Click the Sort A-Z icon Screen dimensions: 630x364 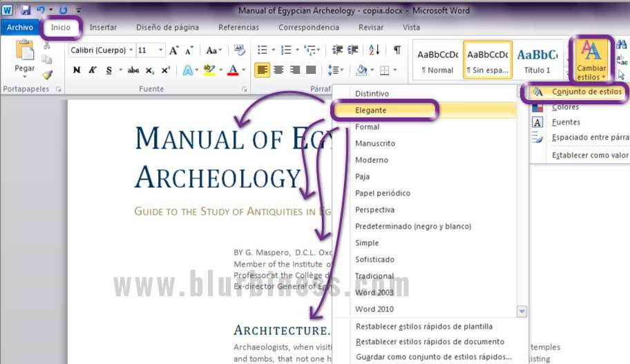click(x=374, y=50)
